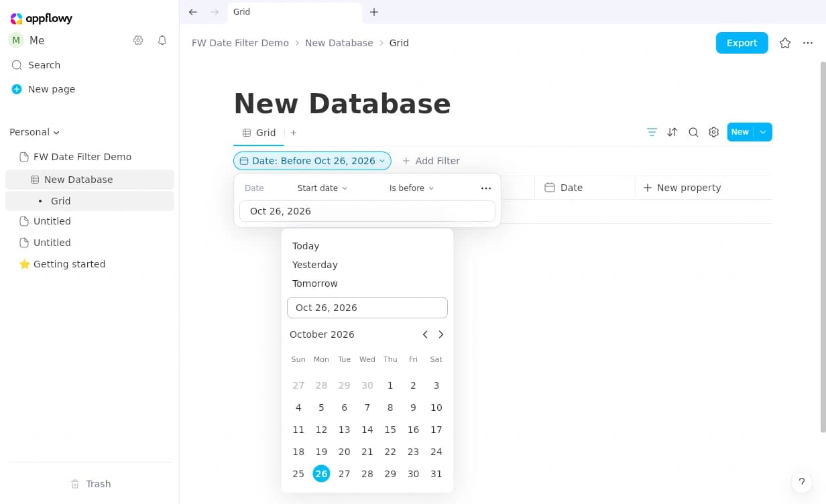Select October 31 in calendar

pos(436,474)
